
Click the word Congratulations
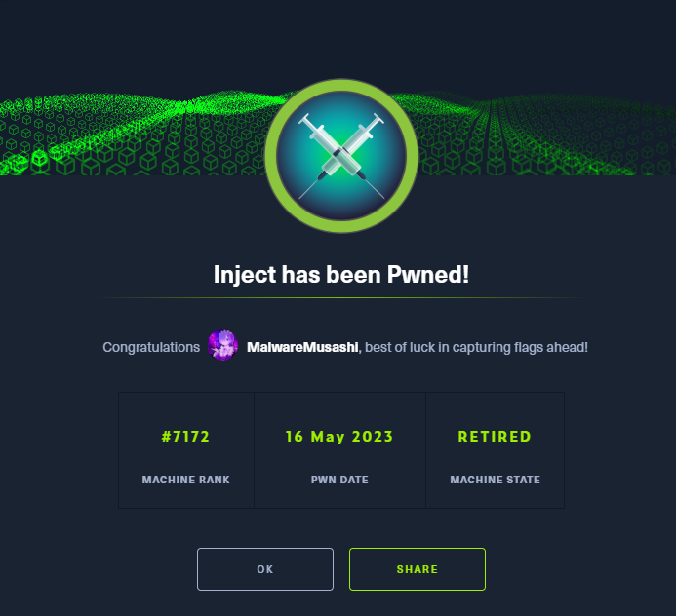click(151, 347)
